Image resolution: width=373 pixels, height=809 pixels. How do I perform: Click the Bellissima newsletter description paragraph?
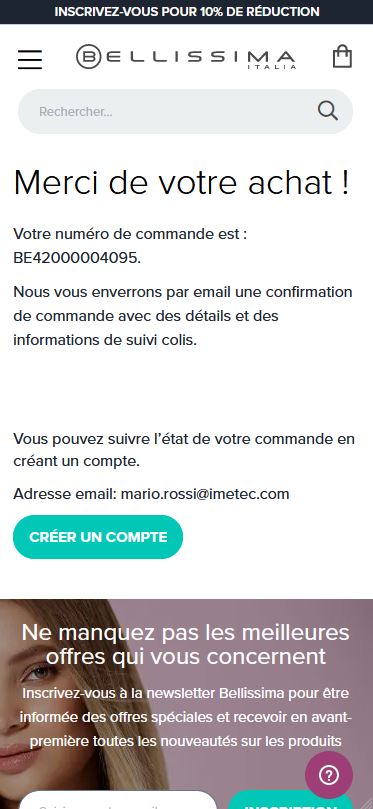pyautogui.click(x=186, y=717)
